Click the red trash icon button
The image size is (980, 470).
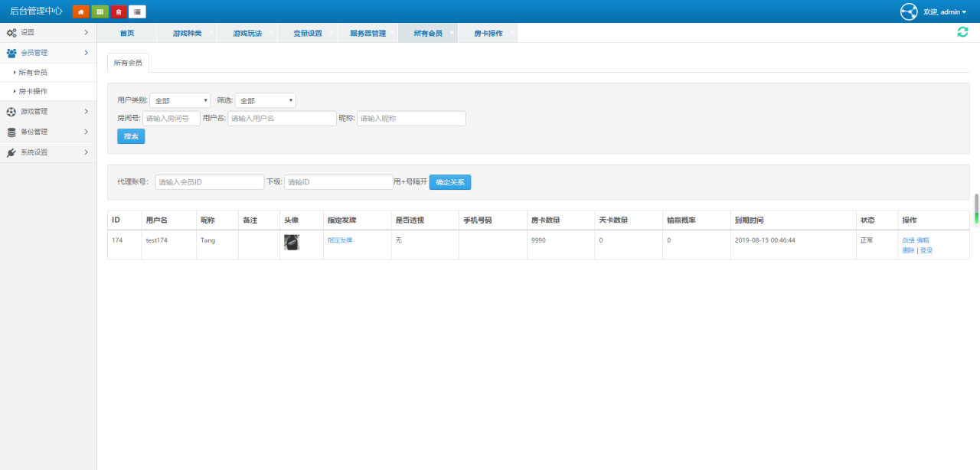click(118, 11)
